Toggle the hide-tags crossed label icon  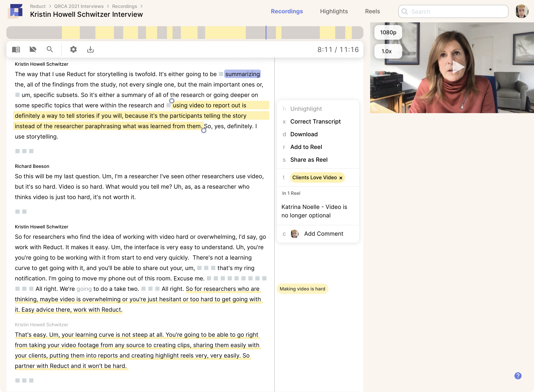(33, 49)
